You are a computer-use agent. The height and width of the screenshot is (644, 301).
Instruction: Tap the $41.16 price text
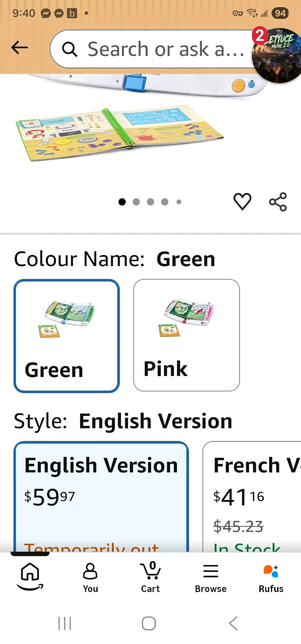pos(239,497)
